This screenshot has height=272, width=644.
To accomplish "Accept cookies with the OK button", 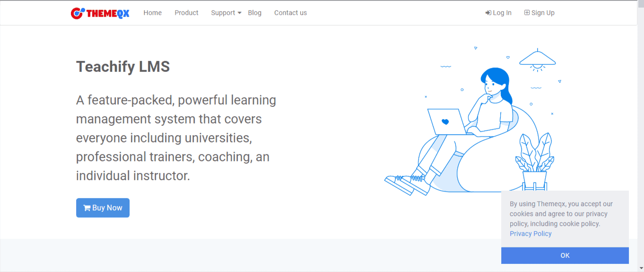I will click(565, 255).
